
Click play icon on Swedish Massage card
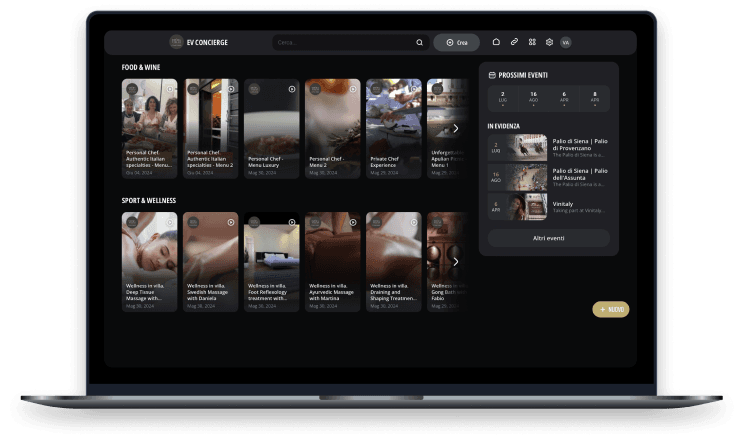pyautogui.click(x=231, y=222)
